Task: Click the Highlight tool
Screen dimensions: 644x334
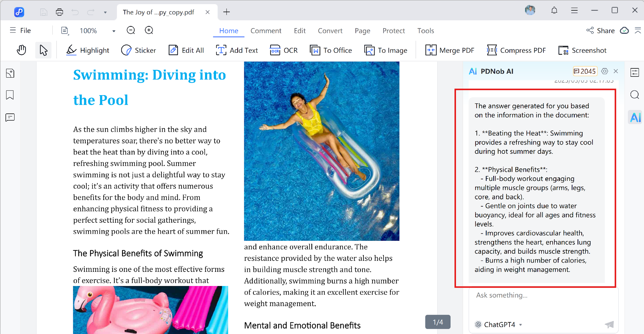Action: pyautogui.click(x=88, y=50)
